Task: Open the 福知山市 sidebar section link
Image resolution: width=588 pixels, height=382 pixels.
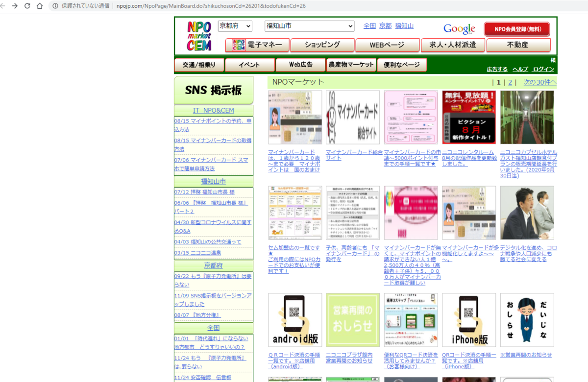Action: pyautogui.click(x=214, y=181)
